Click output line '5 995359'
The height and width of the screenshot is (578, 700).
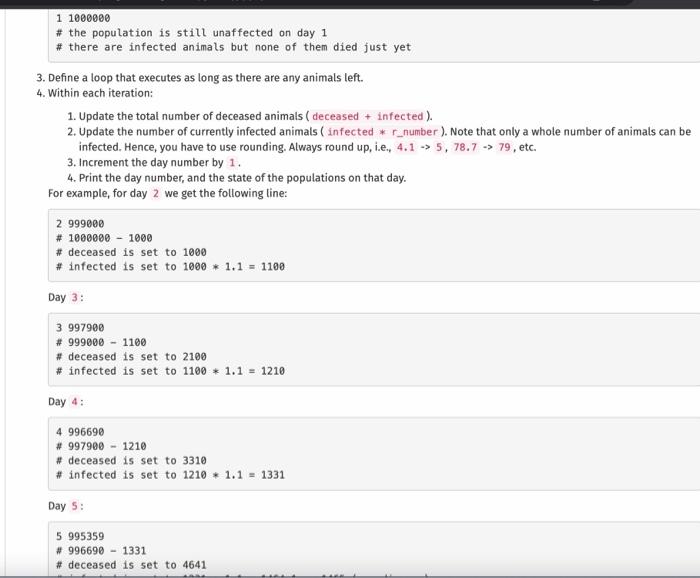pos(80,536)
